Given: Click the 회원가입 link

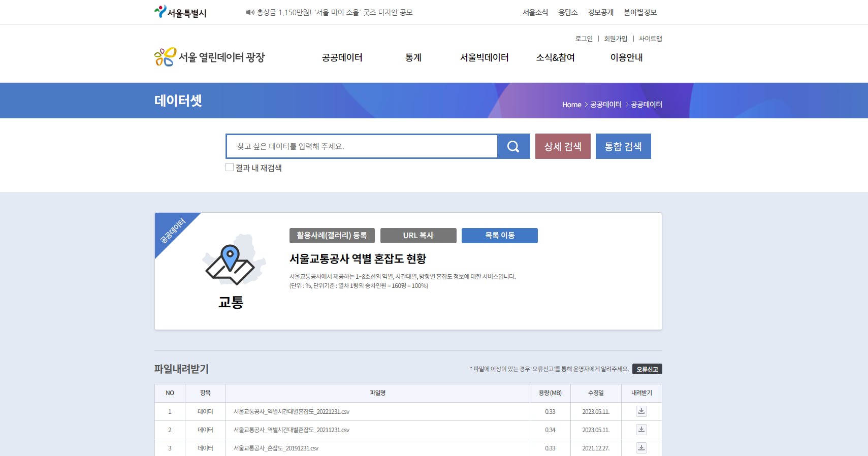Looking at the screenshot, I should click(x=616, y=39).
